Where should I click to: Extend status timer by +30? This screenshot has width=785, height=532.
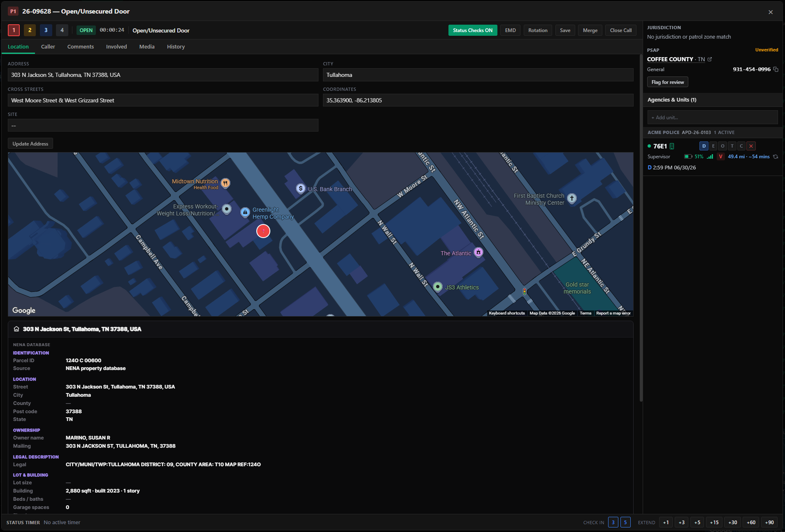(x=732, y=523)
